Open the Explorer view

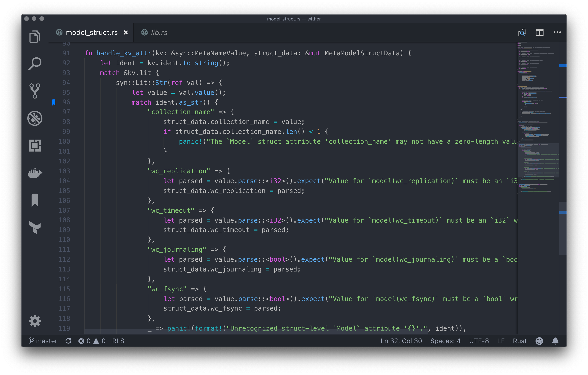click(35, 36)
